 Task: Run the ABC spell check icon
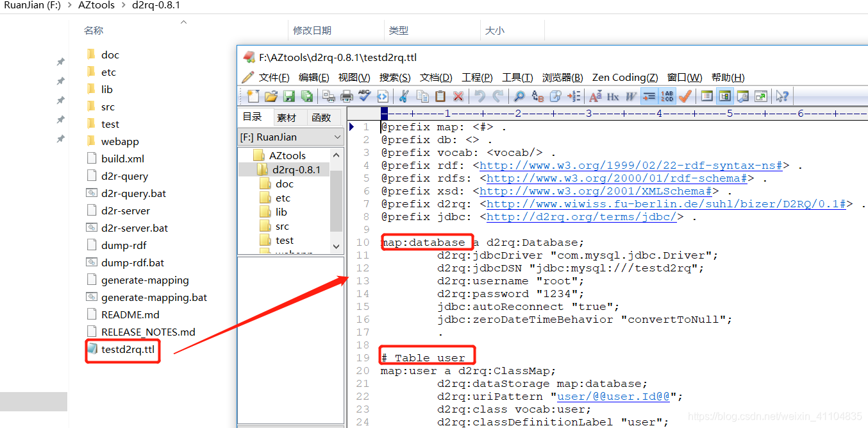[365, 96]
